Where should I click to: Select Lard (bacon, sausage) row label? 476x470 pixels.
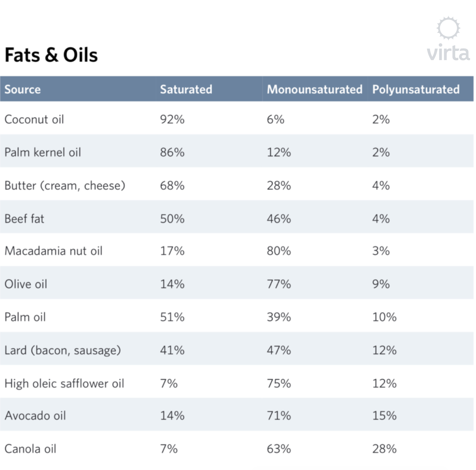point(63,350)
